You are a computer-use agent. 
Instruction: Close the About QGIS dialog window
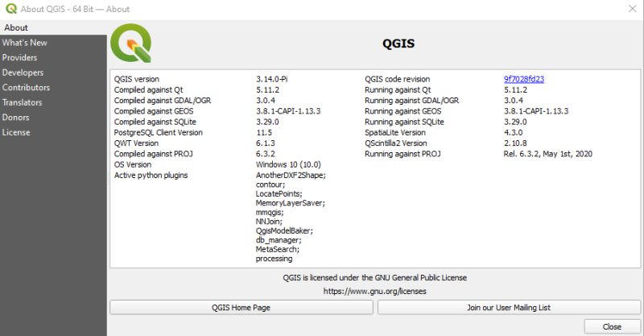[633, 9]
